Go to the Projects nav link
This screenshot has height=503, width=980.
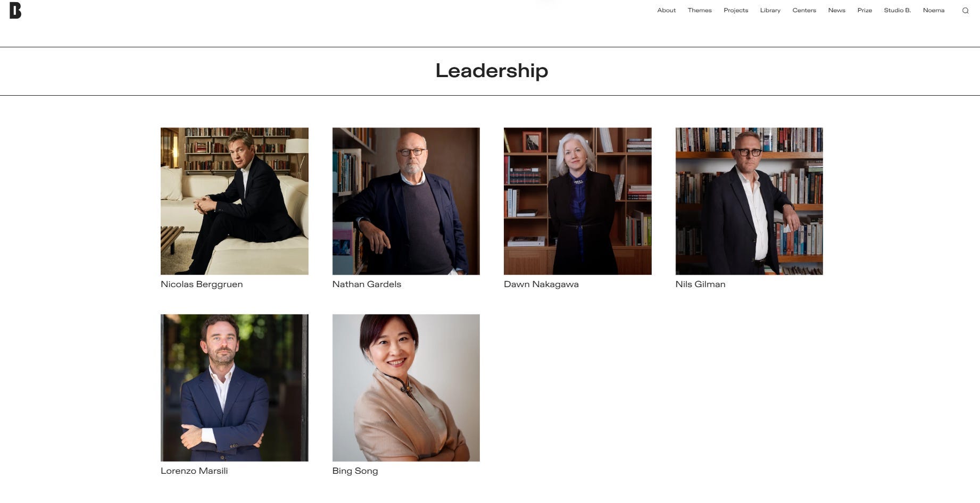[x=736, y=10]
